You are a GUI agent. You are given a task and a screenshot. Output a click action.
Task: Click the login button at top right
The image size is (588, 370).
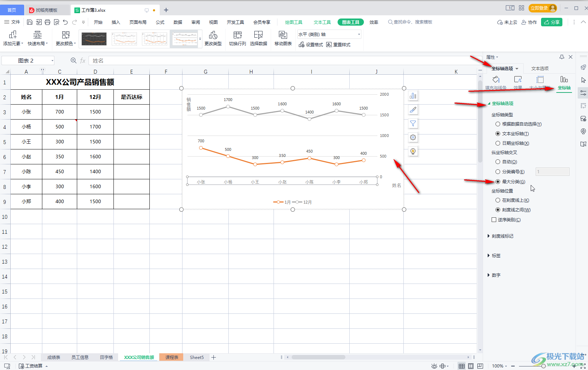tap(543, 8)
